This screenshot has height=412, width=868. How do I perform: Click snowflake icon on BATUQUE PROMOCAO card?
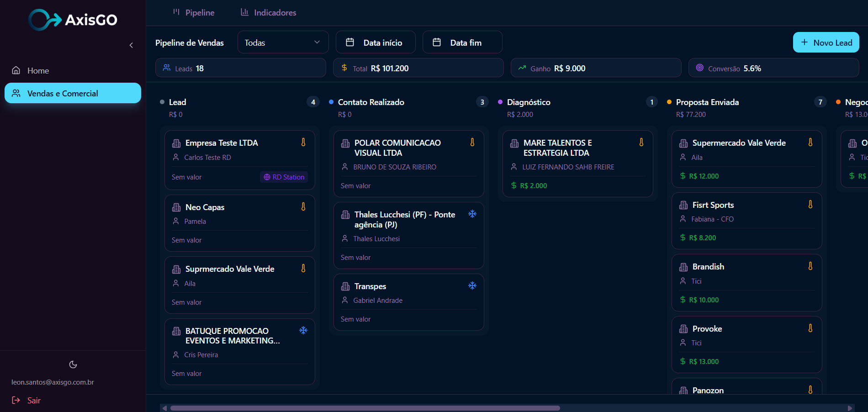point(303,331)
